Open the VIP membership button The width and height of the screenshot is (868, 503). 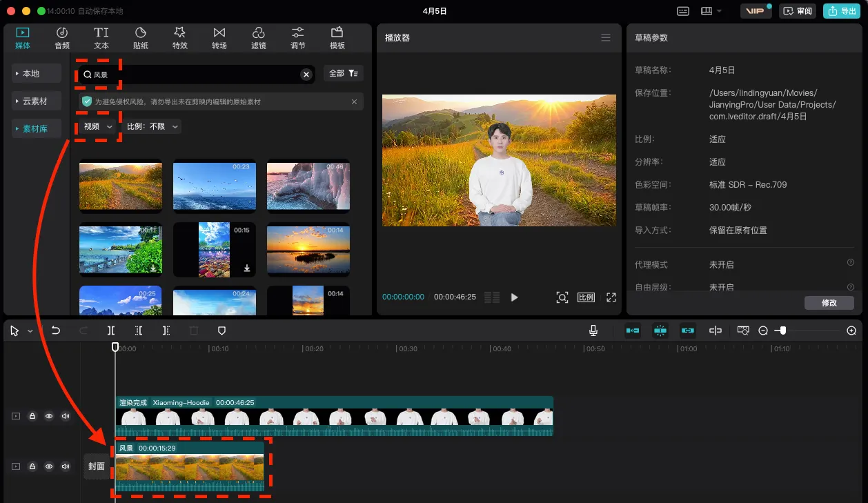(756, 11)
